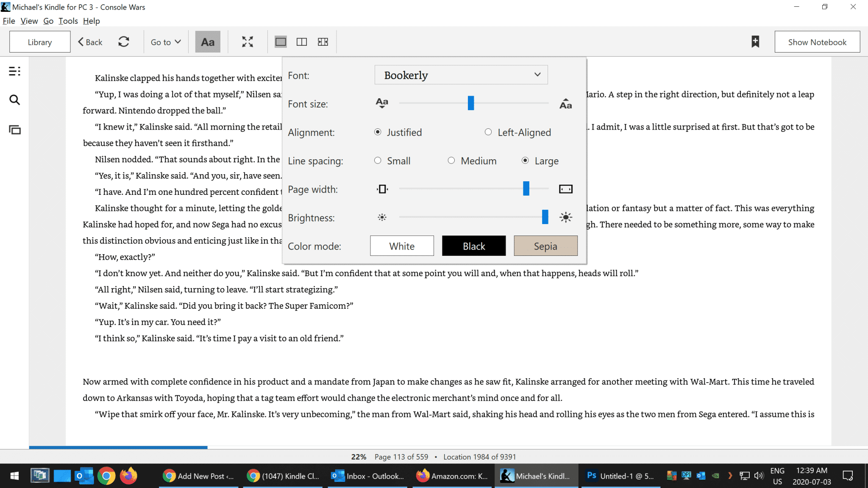Switch to two column view icon
The width and height of the screenshot is (868, 488).
point(302,42)
